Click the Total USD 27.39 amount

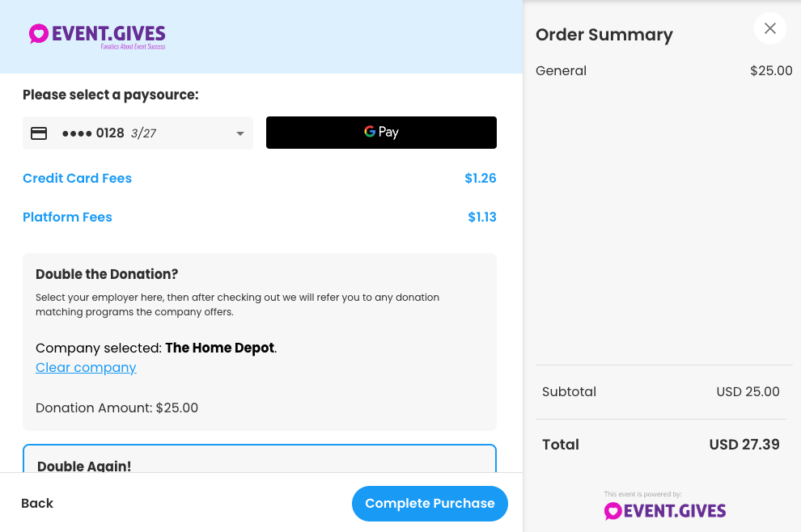pos(744,445)
